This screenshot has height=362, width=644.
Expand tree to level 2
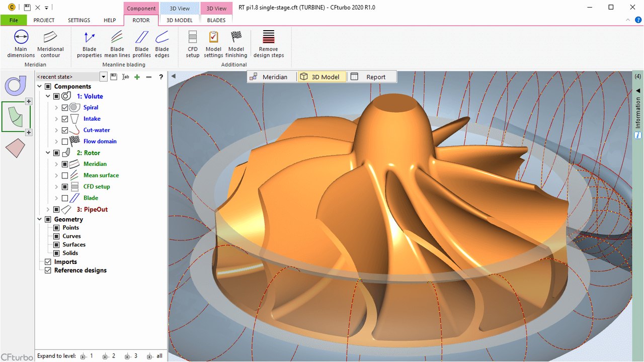tap(109, 356)
